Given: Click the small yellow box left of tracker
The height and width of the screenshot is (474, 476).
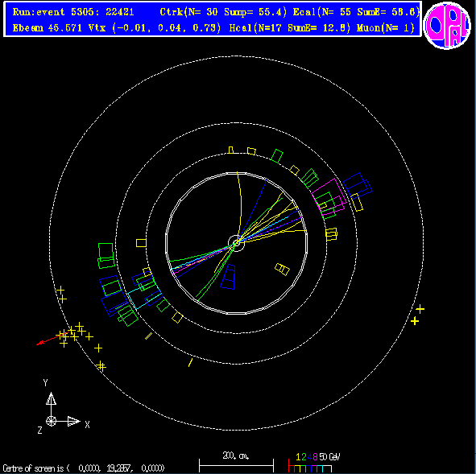Looking at the screenshot, I should coord(141,243).
